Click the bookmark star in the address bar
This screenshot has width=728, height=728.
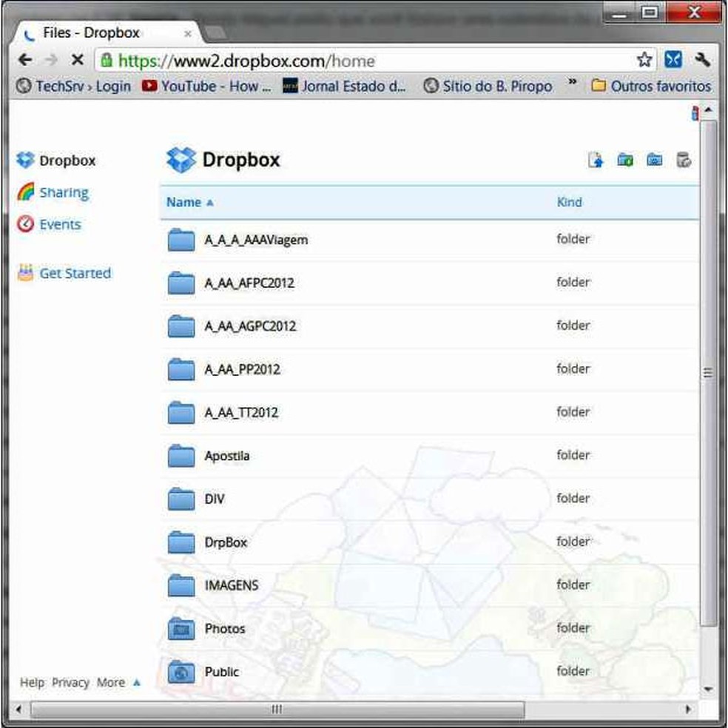coord(643,59)
